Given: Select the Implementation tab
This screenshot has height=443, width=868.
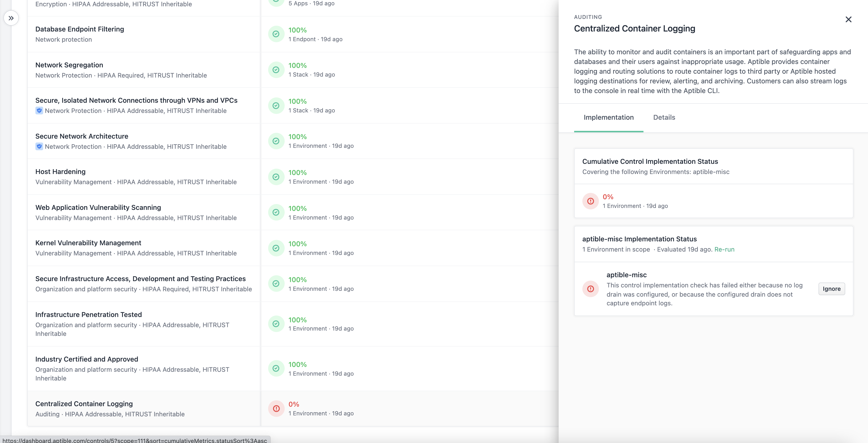Looking at the screenshot, I should point(608,117).
